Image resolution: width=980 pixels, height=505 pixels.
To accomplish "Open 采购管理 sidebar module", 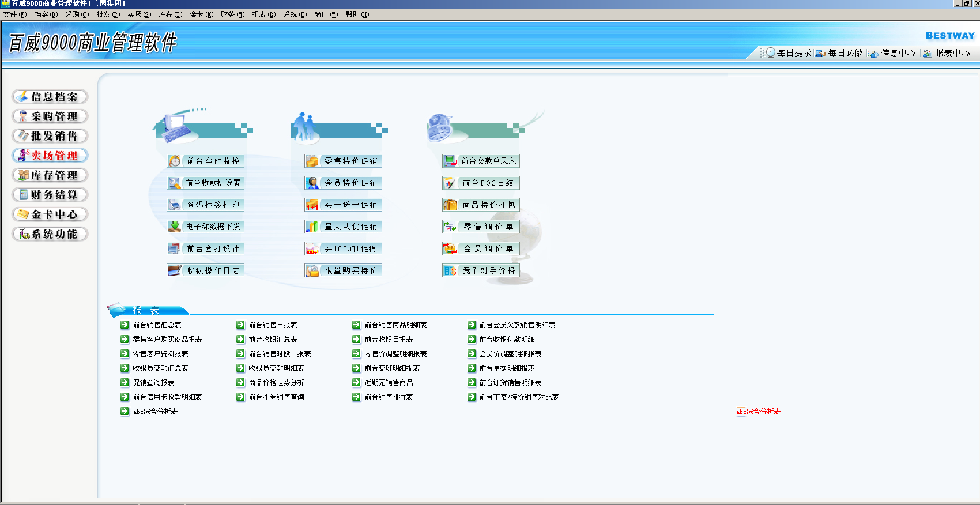I will [50, 116].
